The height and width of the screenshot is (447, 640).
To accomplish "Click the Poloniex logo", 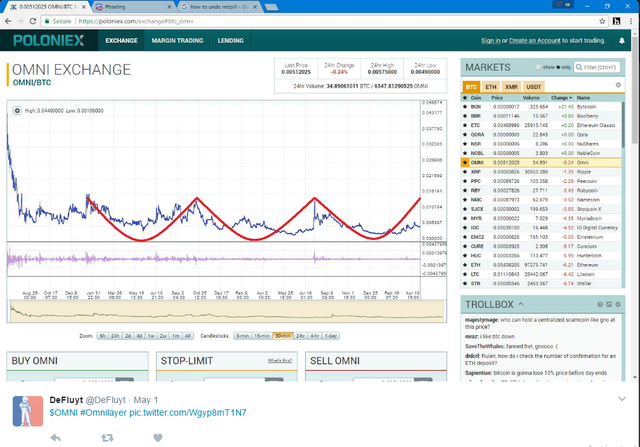I will 49,40.
